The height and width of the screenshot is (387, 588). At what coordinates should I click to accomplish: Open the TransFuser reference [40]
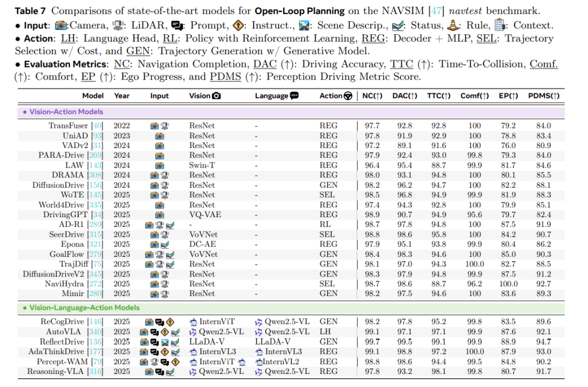tap(99, 126)
